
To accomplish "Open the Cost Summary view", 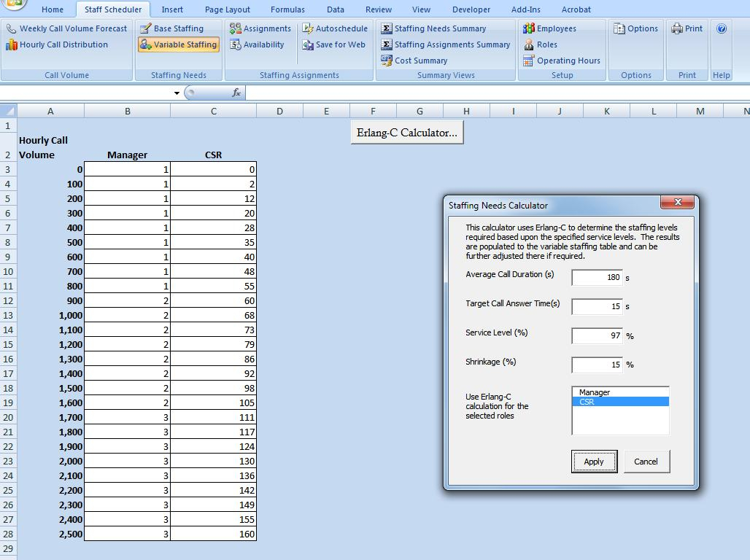I will click(414, 61).
